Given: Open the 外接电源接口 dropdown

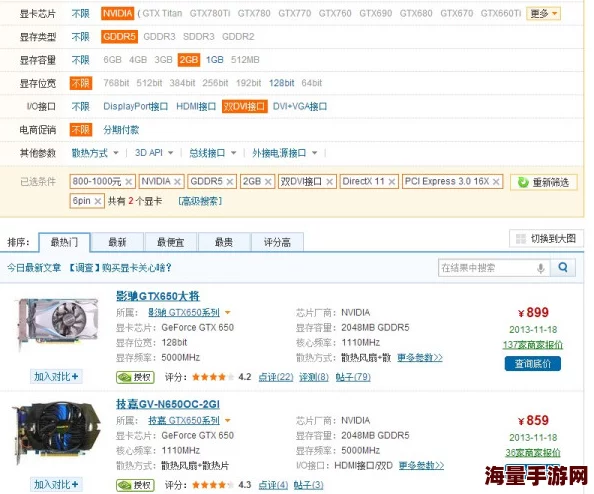Looking at the screenshot, I should [x=284, y=153].
